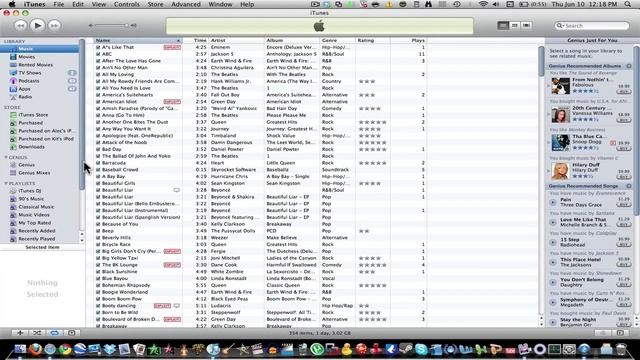Screen dimensions: 640x360
Task: Open Downloads in the sidebar
Action: [x=31, y=147]
